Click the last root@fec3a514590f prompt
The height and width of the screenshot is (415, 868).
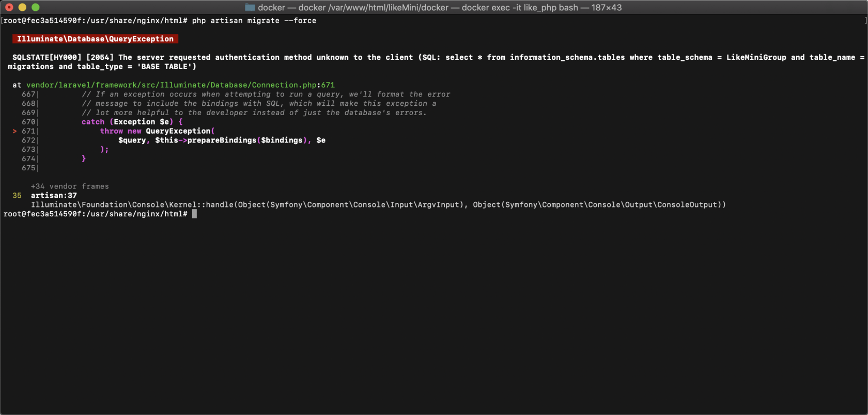(95, 214)
